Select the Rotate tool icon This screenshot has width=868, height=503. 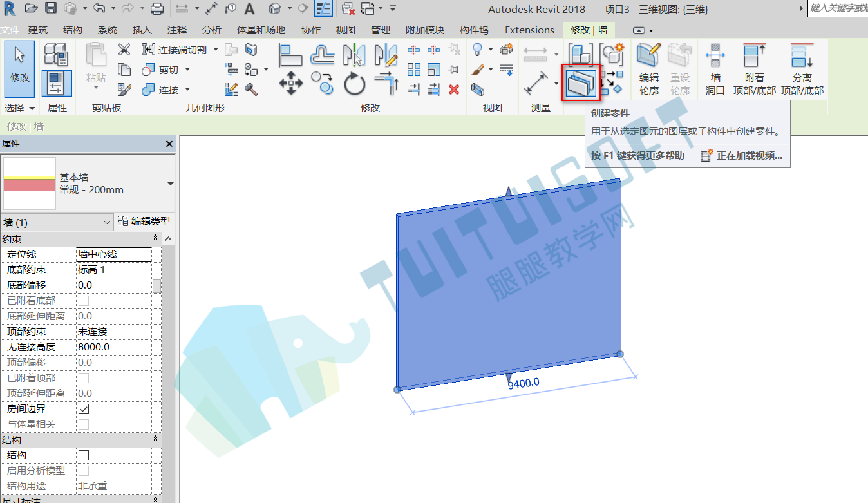(354, 84)
